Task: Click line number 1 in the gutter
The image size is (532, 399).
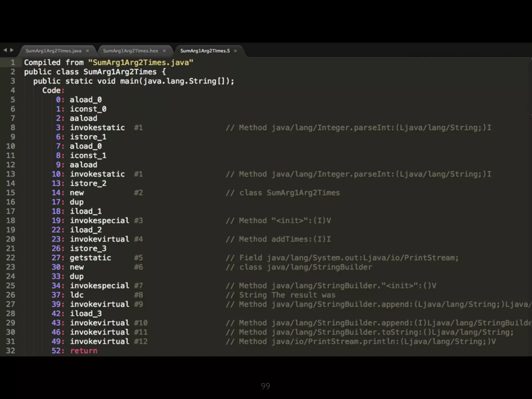Action: 12,63
